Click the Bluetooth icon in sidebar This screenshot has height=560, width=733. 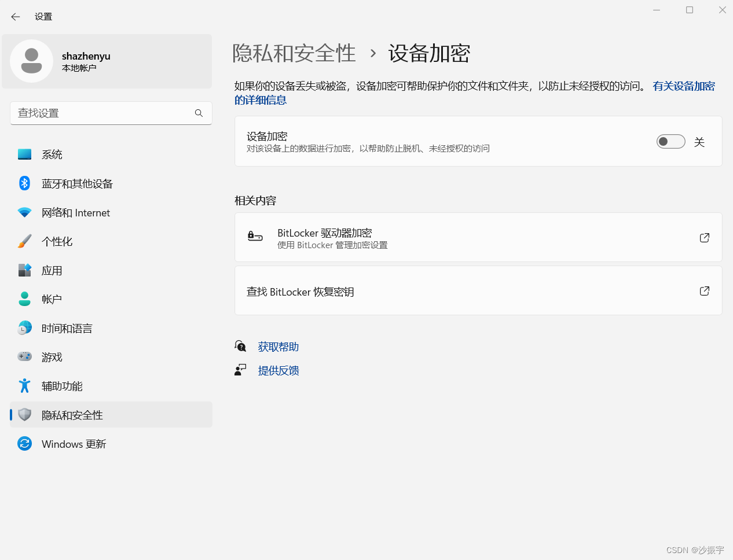[24, 183]
